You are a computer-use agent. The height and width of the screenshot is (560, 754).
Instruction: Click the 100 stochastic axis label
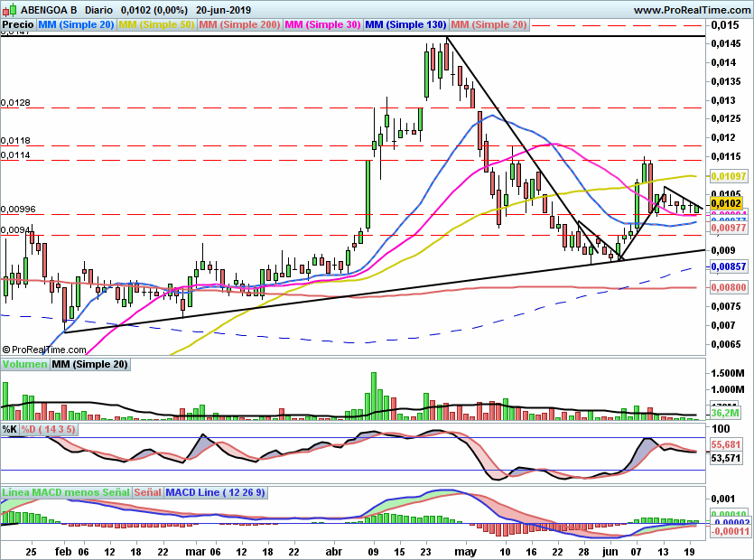pyautogui.click(x=721, y=429)
